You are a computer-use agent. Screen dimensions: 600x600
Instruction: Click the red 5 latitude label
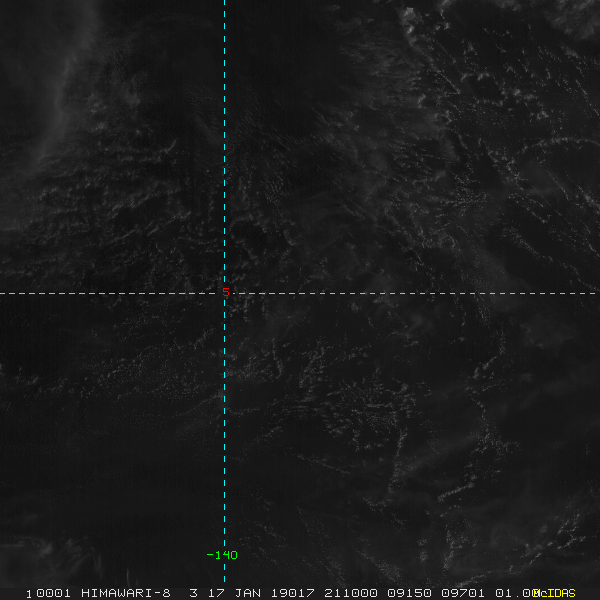point(226,292)
